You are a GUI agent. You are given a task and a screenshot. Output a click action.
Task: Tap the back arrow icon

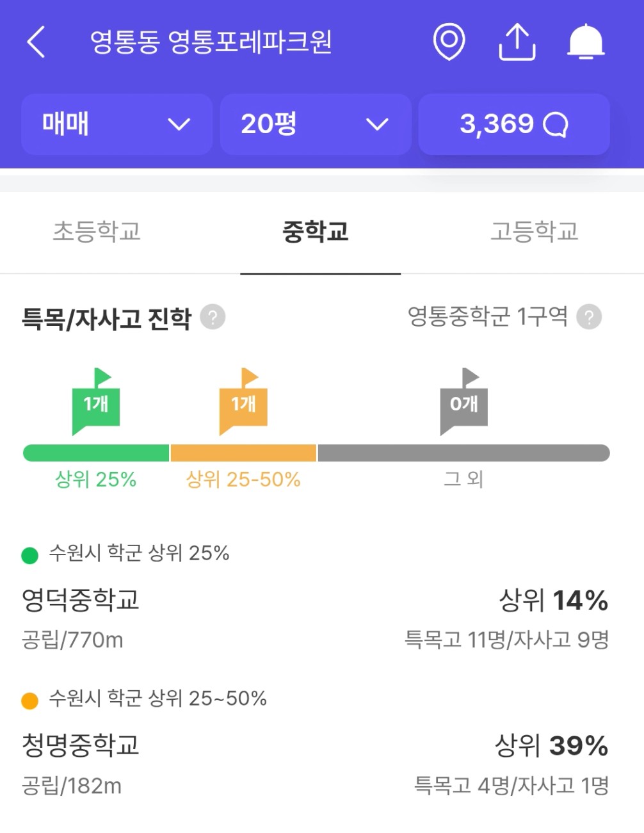click(36, 42)
